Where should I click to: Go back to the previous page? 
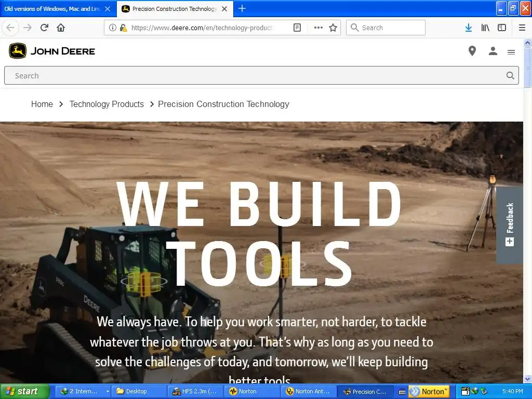pos(10,28)
